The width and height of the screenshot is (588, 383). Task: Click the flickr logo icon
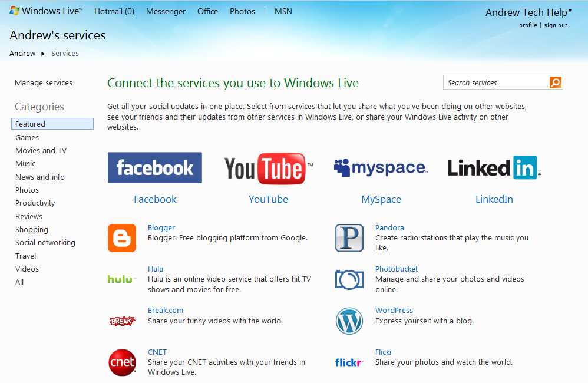click(x=349, y=362)
